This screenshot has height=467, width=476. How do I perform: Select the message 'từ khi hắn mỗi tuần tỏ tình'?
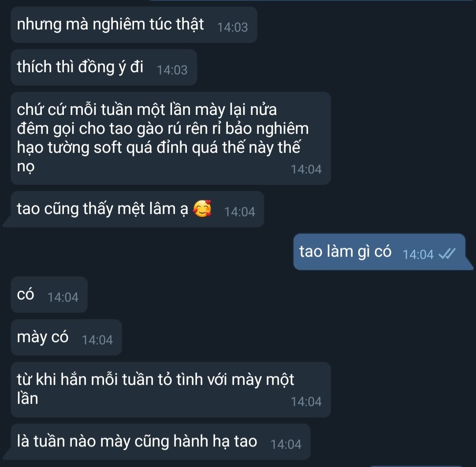point(171,389)
